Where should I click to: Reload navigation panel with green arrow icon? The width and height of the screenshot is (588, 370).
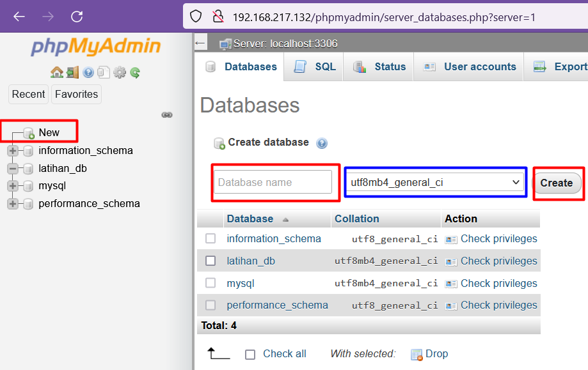point(135,72)
